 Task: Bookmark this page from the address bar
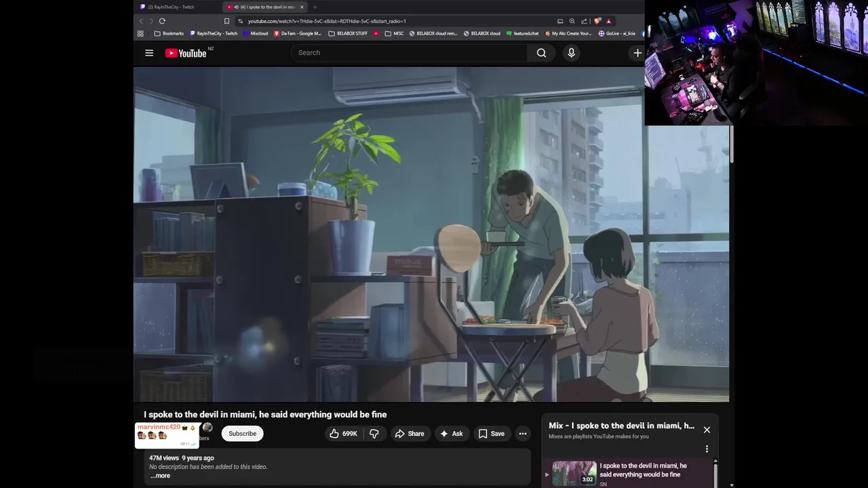point(226,21)
